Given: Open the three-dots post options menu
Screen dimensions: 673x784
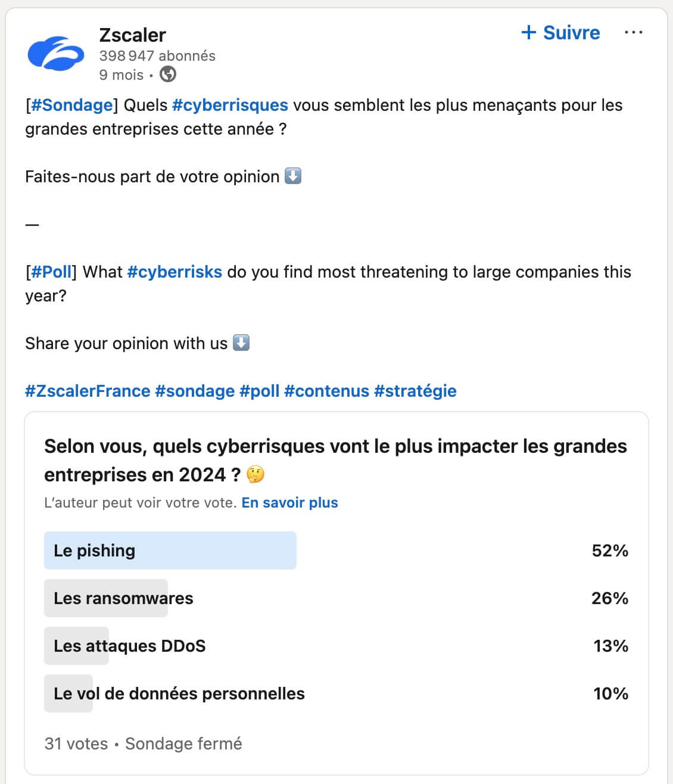Looking at the screenshot, I should point(633,32).
